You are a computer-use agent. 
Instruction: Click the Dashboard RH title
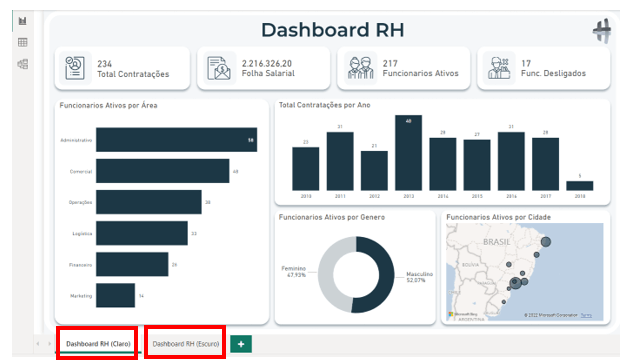(333, 30)
